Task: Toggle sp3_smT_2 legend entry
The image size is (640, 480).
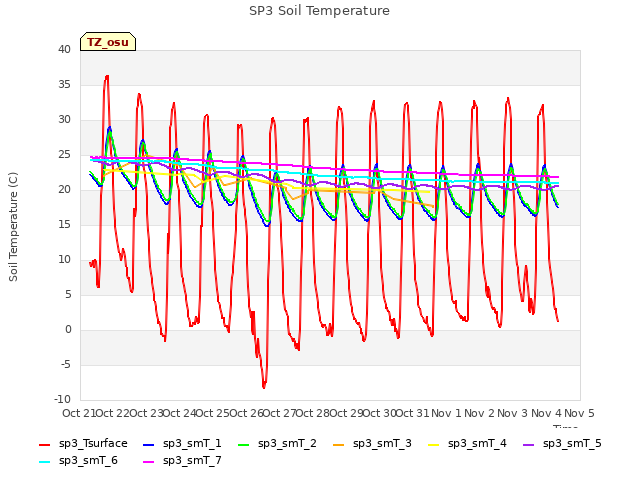Action: 277,444
